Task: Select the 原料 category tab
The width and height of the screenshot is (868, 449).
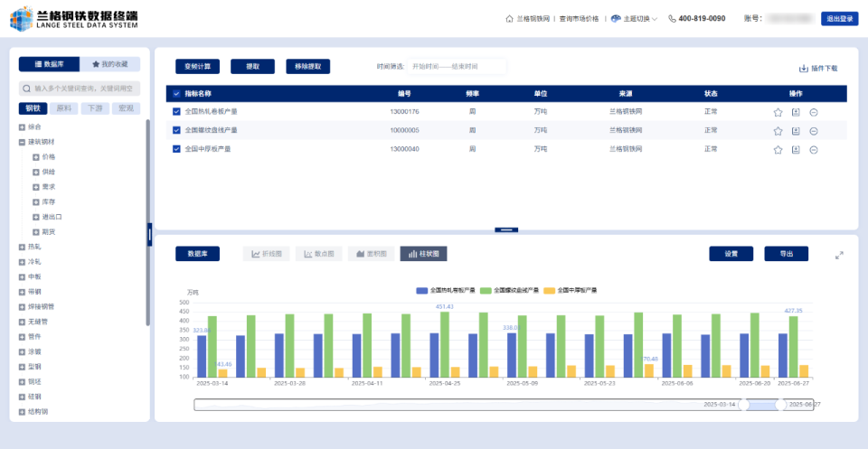Action: tap(64, 108)
